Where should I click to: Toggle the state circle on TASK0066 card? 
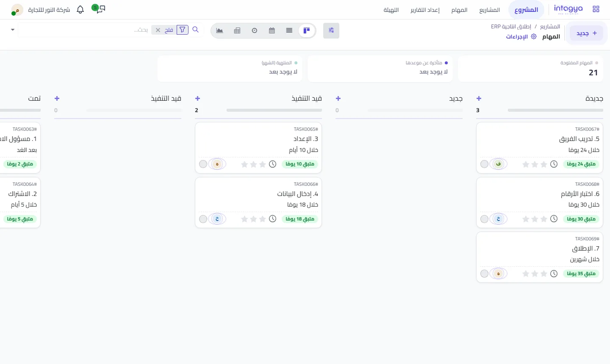[x=203, y=219]
